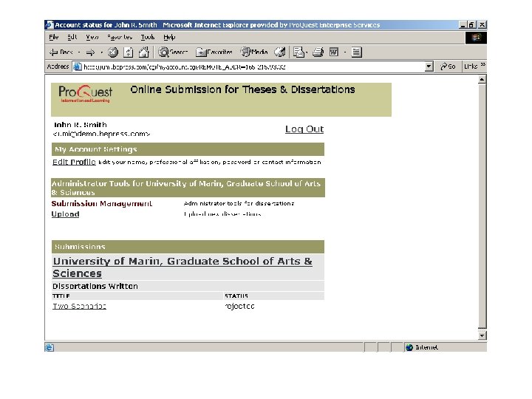Click the 'rejected' status text
Viewport: 532px width, 399px height.
pos(239,306)
